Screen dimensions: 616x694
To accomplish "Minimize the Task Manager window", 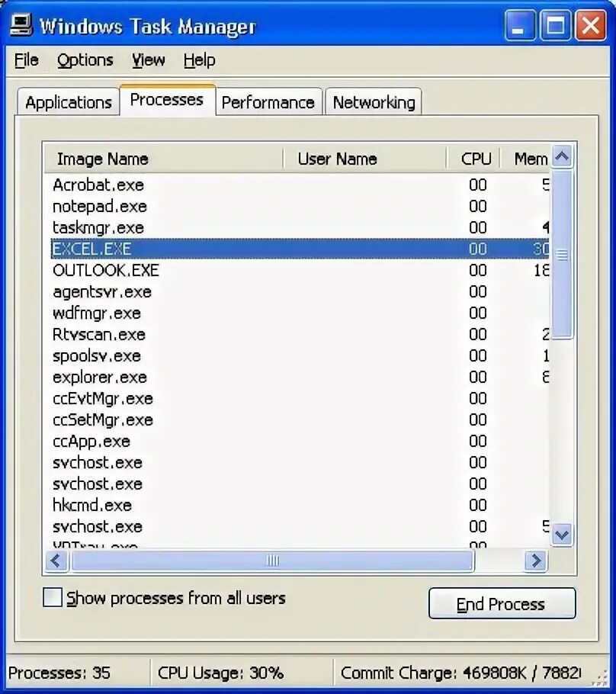I will (x=519, y=24).
